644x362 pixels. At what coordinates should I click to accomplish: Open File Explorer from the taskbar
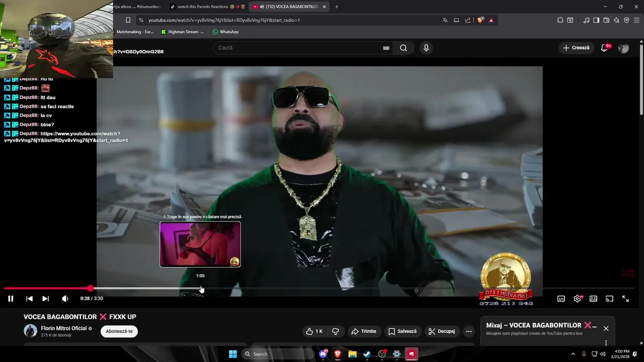coord(352,354)
